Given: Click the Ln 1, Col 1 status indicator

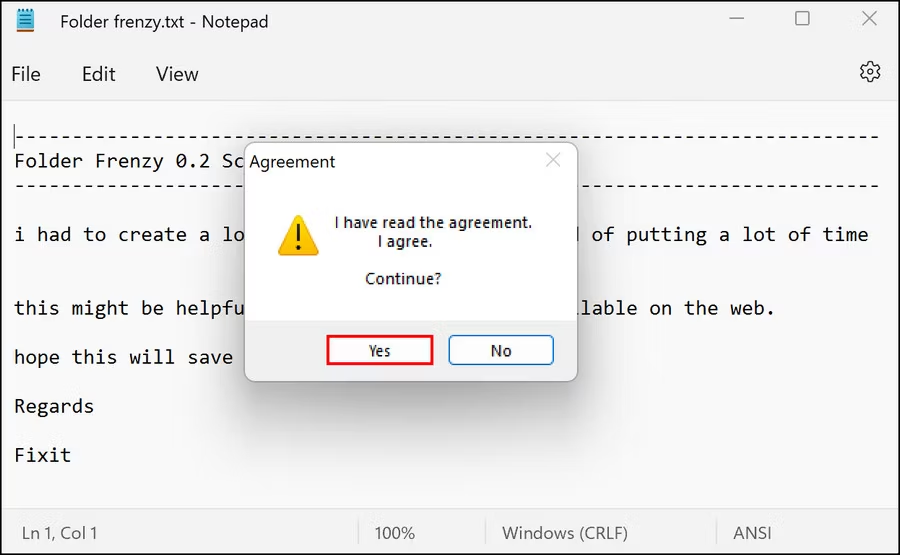Looking at the screenshot, I should [60, 533].
